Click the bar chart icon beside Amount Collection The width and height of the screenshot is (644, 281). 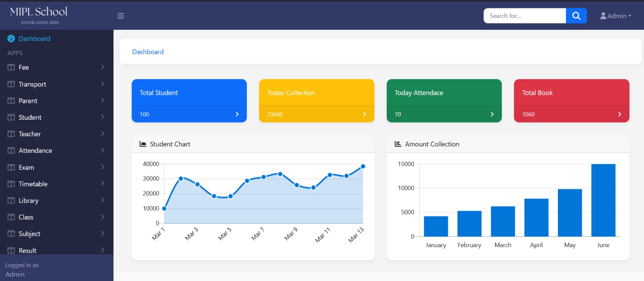(398, 144)
